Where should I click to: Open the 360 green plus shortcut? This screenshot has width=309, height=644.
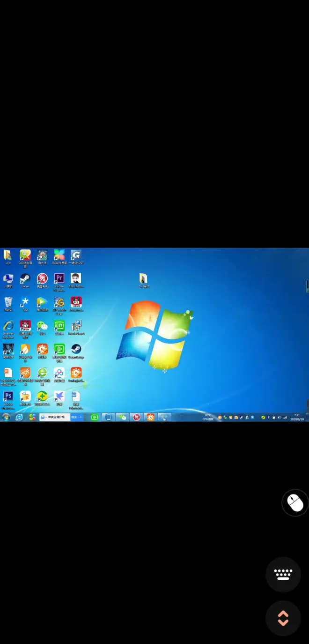(x=42, y=398)
